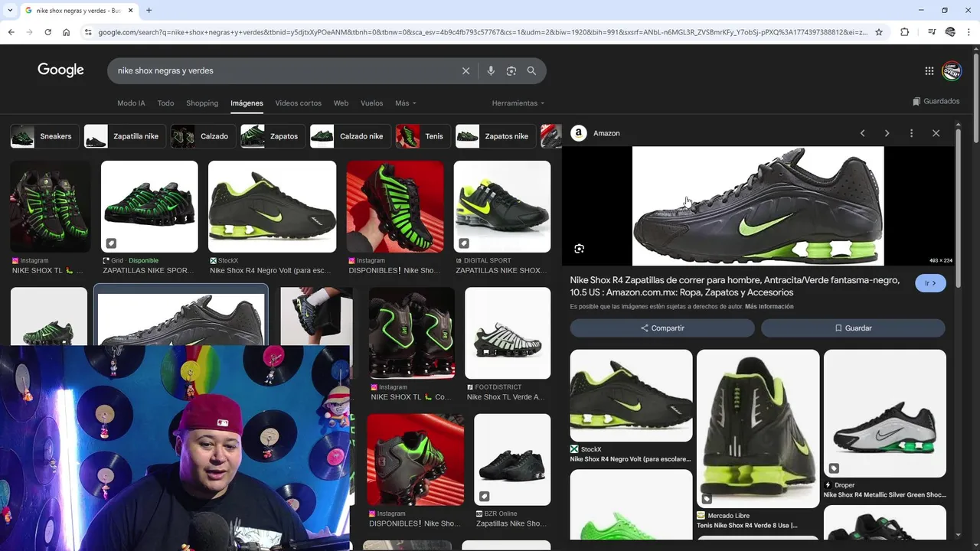
Task: Filter by Sneakers chip
Action: click(x=44, y=136)
